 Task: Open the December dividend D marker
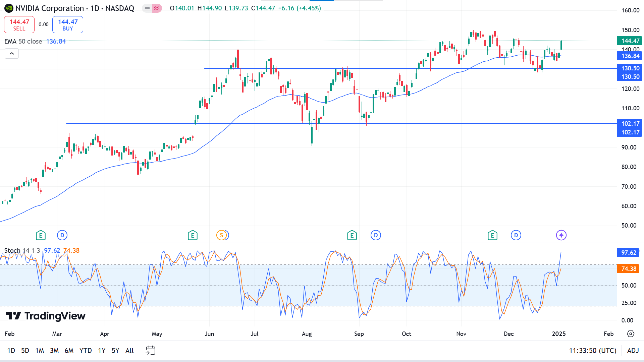tap(516, 235)
